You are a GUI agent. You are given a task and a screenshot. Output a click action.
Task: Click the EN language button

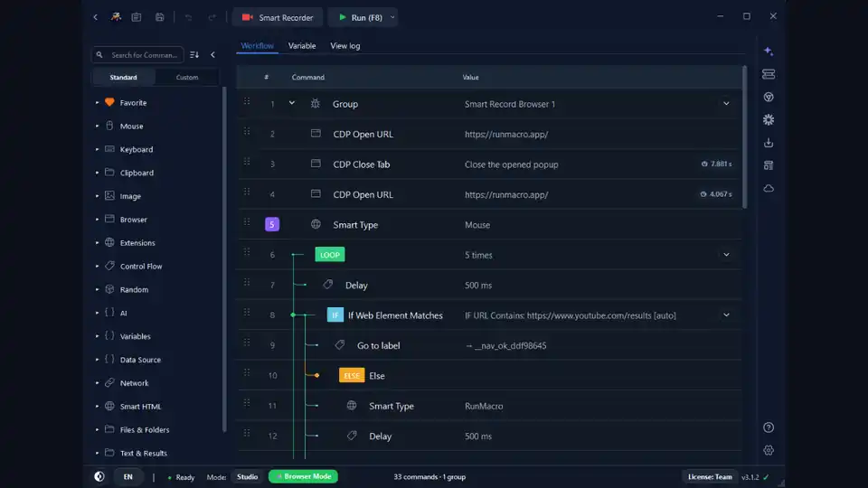127,477
